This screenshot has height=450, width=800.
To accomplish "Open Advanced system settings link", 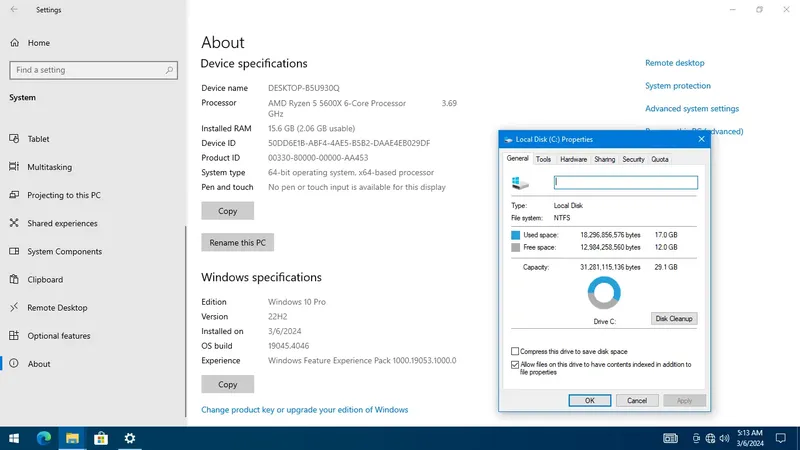I will [692, 109].
